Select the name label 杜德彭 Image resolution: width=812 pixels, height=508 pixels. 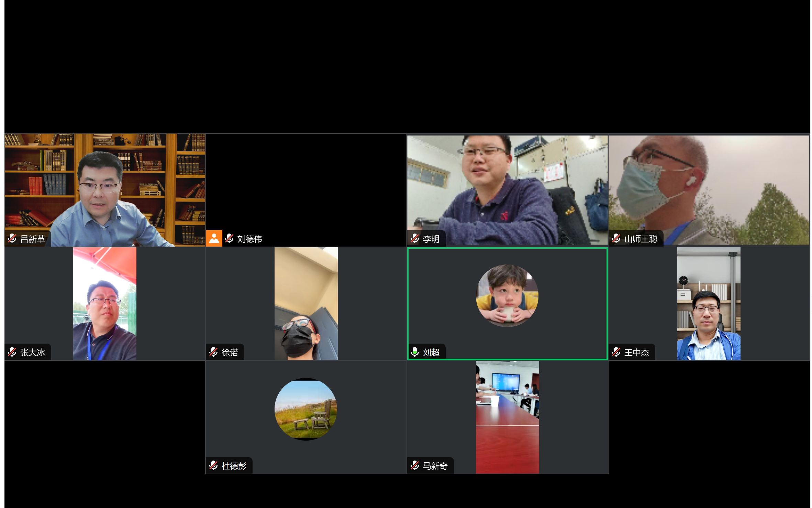(234, 466)
